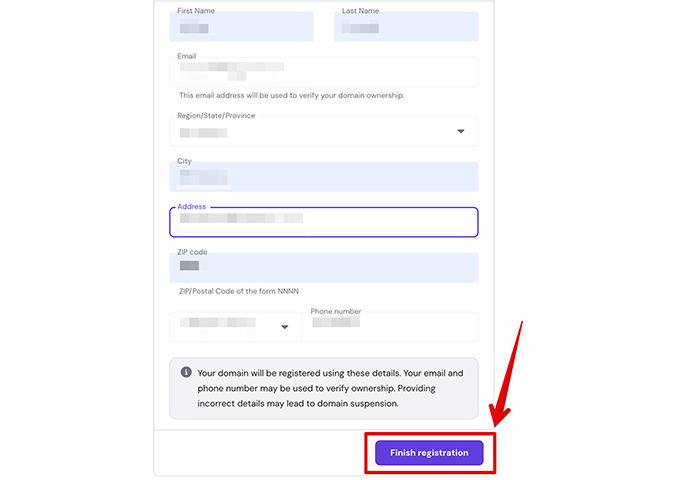Click the info icon in the notice box
Image resolution: width=675 pixels, height=480 pixels.
[x=186, y=372]
